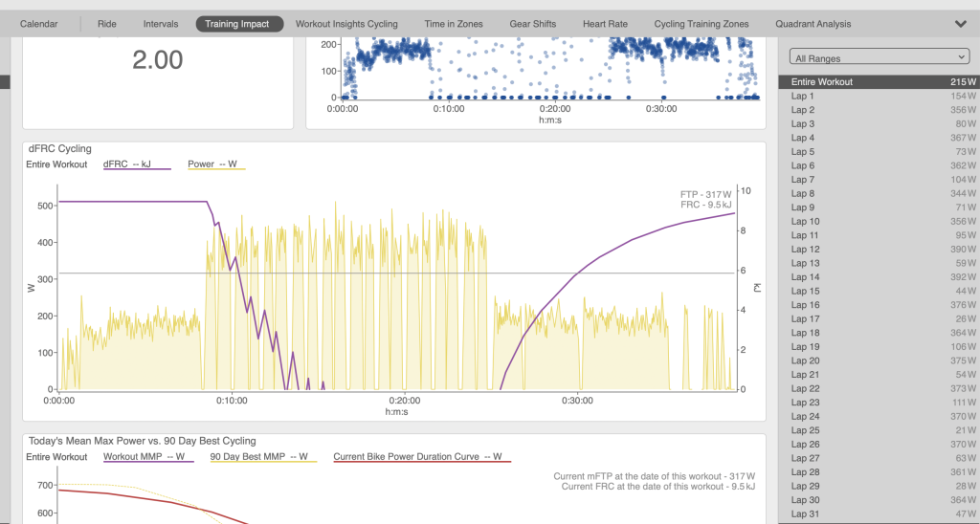The image size is (980, 524).
Task: Choose Lap 4 in ranges list
Action: [879, 138]
